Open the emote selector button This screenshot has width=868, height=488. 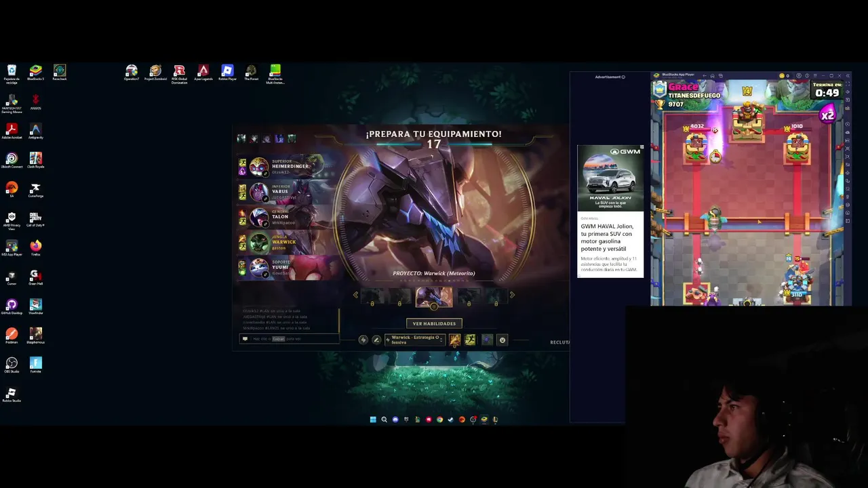click(502, 340)
